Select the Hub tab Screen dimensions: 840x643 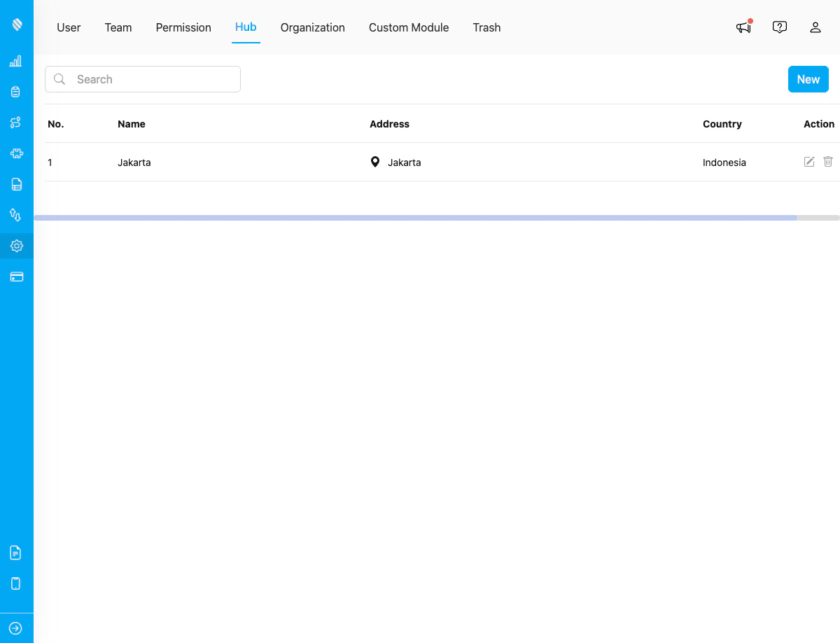[x=246, y=27]
